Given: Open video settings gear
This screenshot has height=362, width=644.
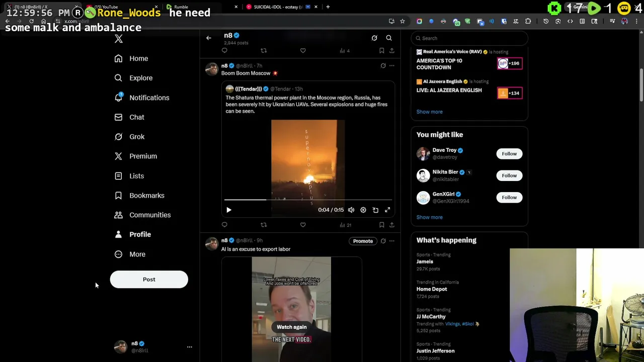Looking at the screenshot, I should (363, 210).
